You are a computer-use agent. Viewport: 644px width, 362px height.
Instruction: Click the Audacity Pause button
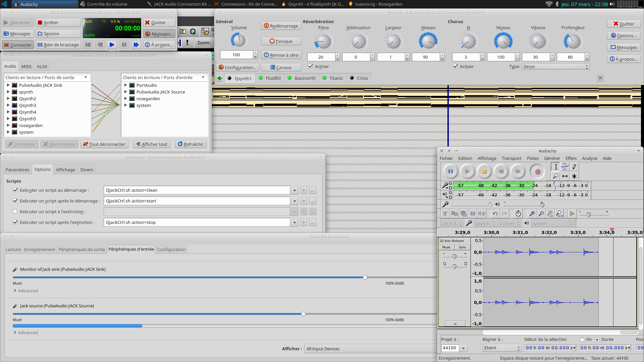click(x=450, y=171)
